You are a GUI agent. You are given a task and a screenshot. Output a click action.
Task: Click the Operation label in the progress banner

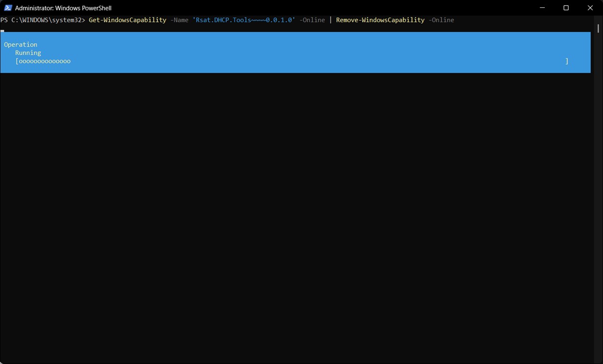pos(20,44)
